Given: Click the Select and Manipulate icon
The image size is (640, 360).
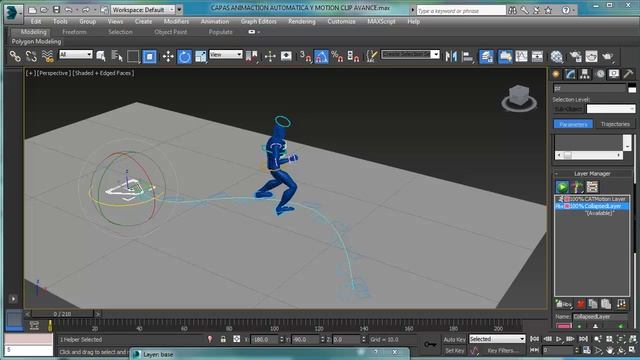Looking at the screenshot, I should pos(270,56).
